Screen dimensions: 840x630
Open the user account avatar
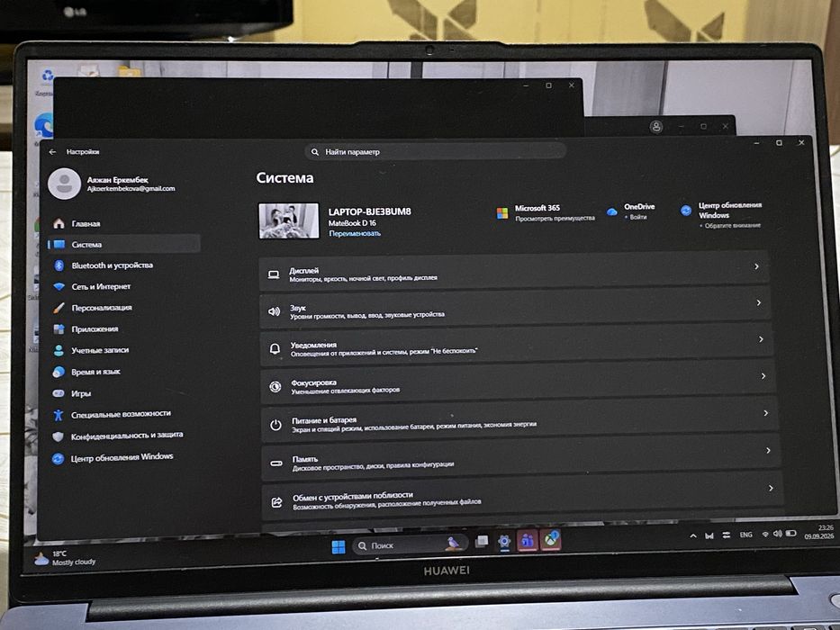[64, 184]
